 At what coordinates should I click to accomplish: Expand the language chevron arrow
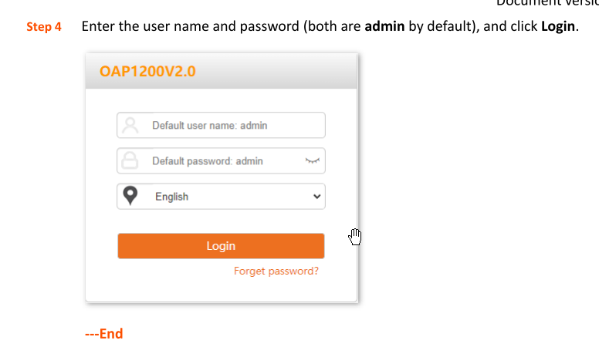pyautogui.click(x=316, y=197)
